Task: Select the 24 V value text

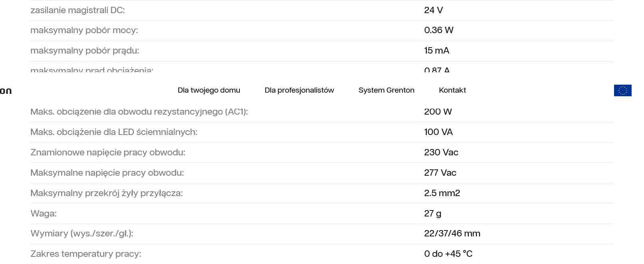Action: pyautogui.click(x=433, y=10)
